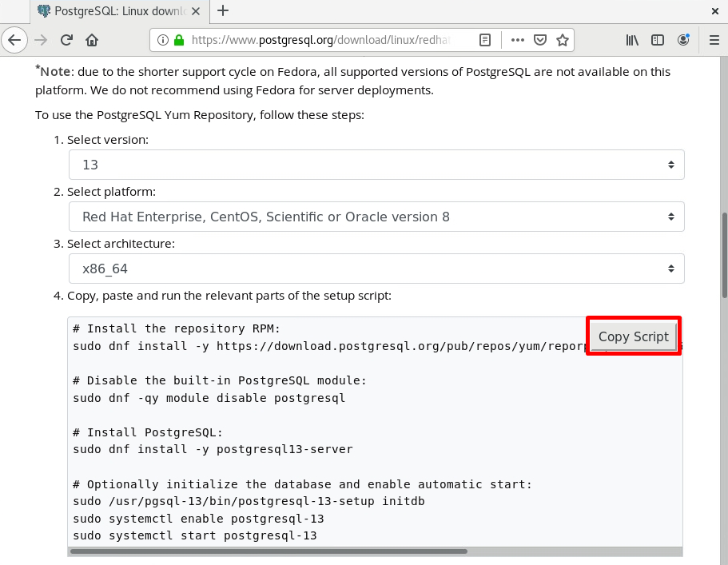The width and height of the screenshot is (728, 565).
Task: Open Firefox account icon
Action: [x=683, y=40]
